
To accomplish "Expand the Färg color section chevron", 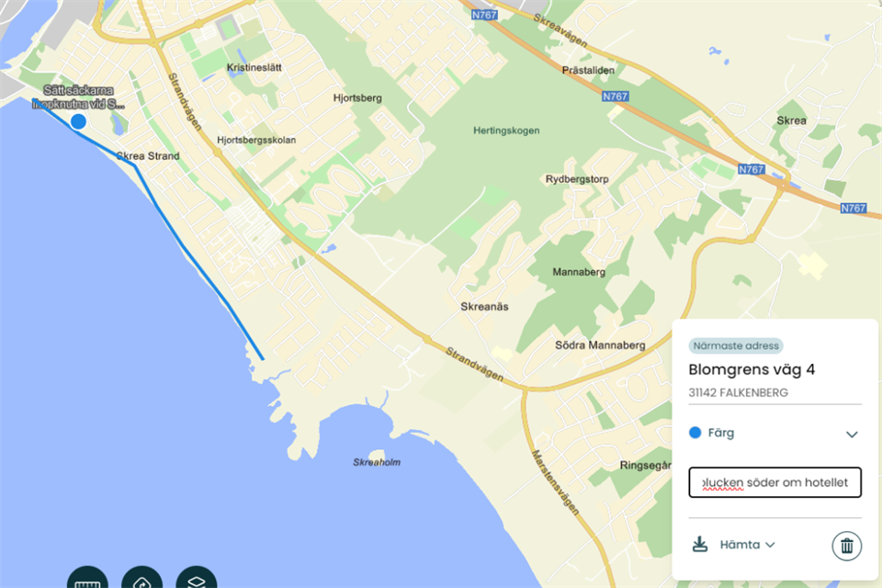I will (852, 434).
